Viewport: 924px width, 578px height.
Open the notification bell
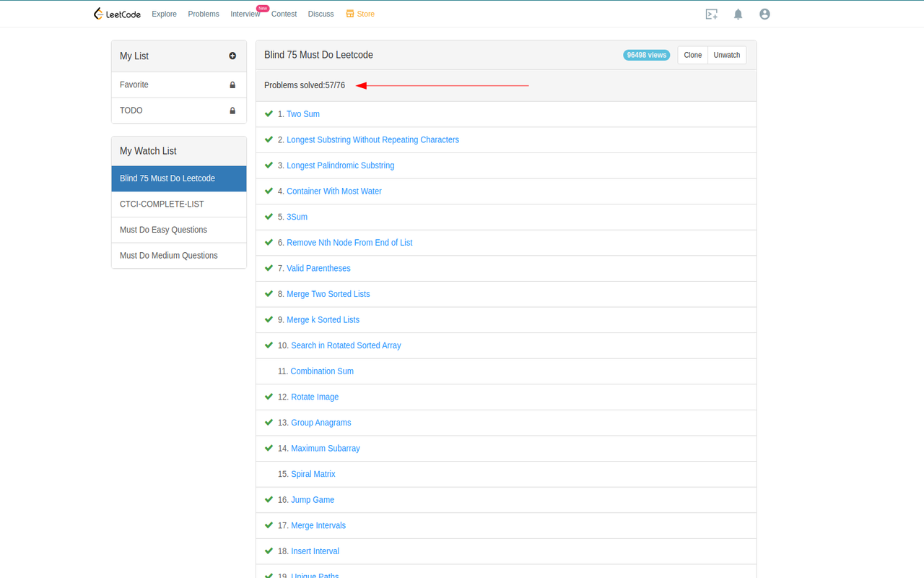coord(738,14)
